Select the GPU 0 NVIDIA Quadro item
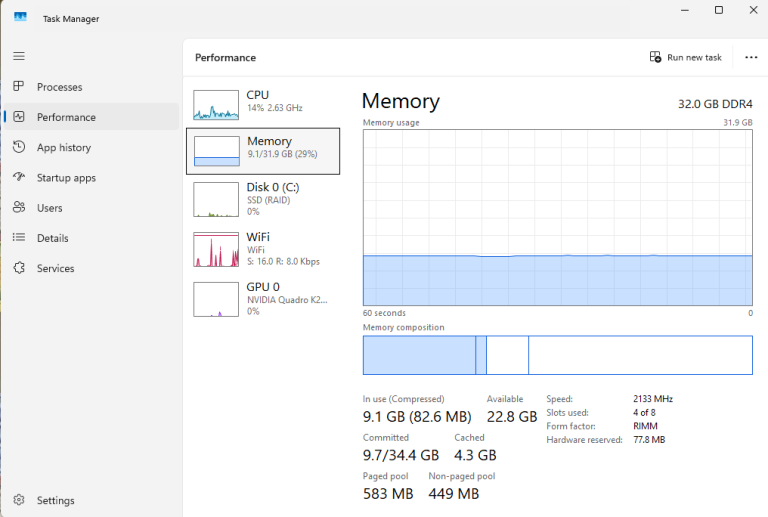This screenshot has height=517, width=768. coord(263,299)
